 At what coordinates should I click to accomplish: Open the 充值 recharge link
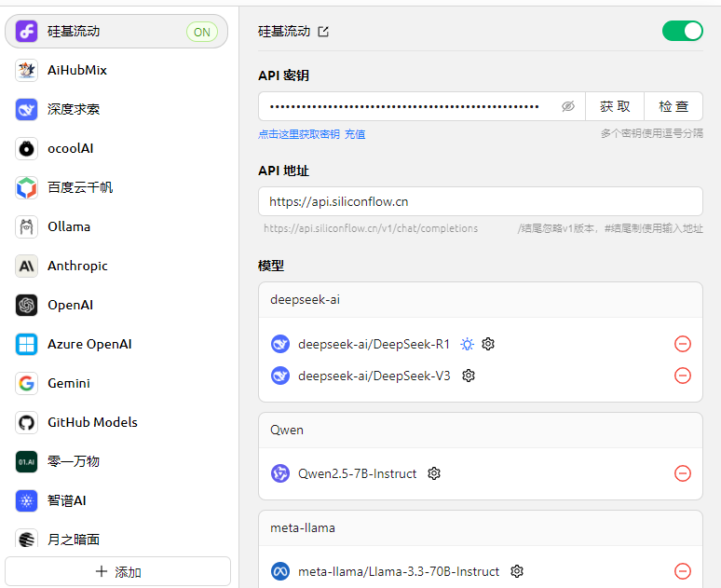pyautogui.click(x=355, y=134)
